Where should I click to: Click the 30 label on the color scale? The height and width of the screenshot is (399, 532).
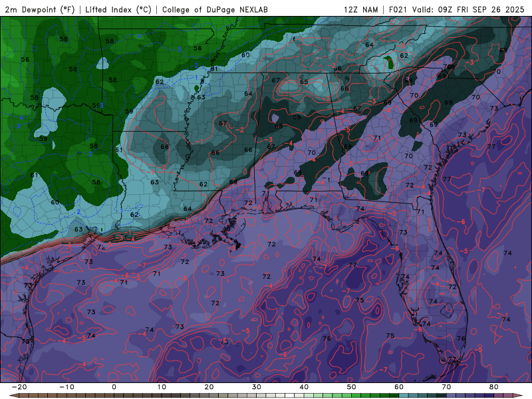(257, 387)
